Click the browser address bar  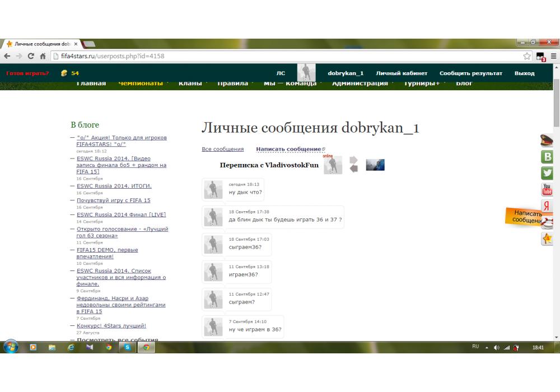tap(280, 56)
